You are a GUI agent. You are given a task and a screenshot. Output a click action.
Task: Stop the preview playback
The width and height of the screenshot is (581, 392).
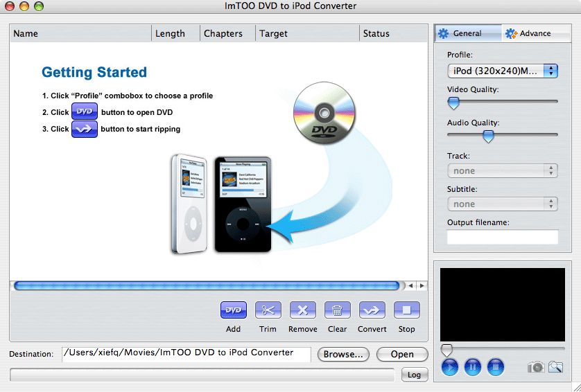coord(496,367)
